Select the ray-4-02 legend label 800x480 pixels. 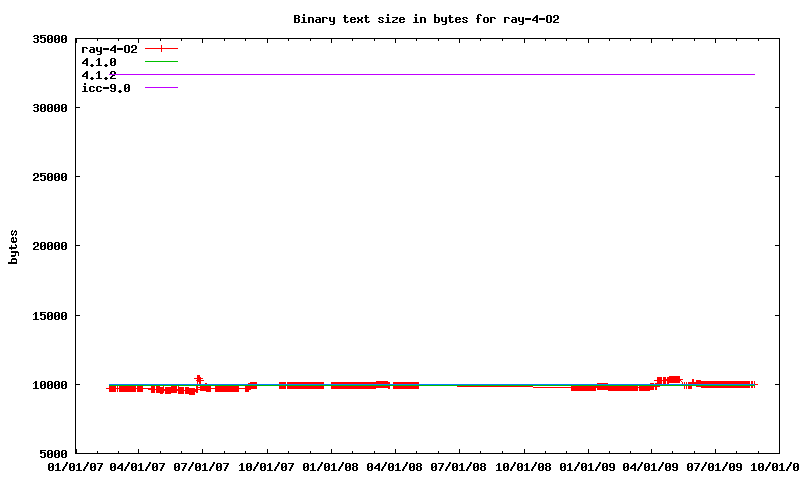click(109, 48)
